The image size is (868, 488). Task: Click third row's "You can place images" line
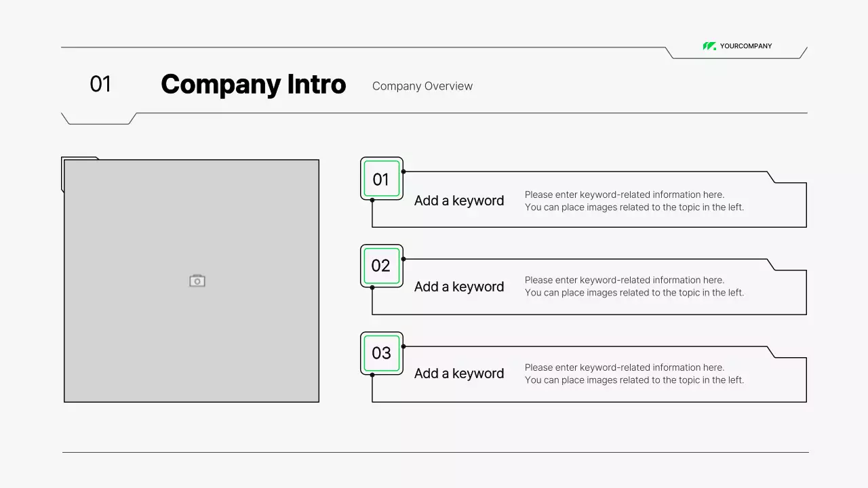click(x=634, y=380)
